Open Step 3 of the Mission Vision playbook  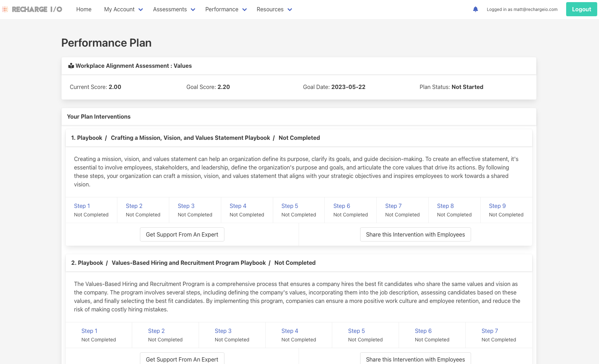[186, 206]
